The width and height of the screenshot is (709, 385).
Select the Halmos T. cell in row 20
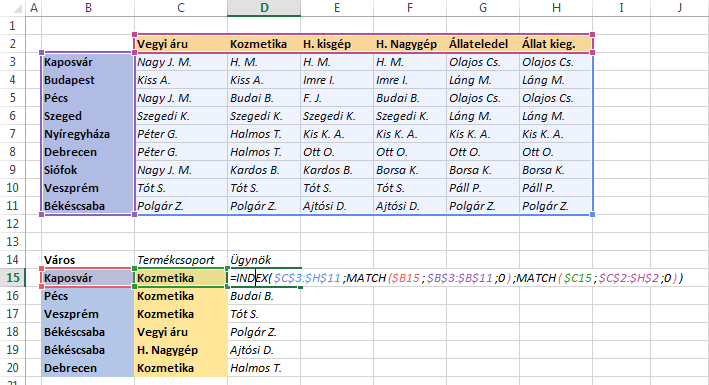[264, 368]
